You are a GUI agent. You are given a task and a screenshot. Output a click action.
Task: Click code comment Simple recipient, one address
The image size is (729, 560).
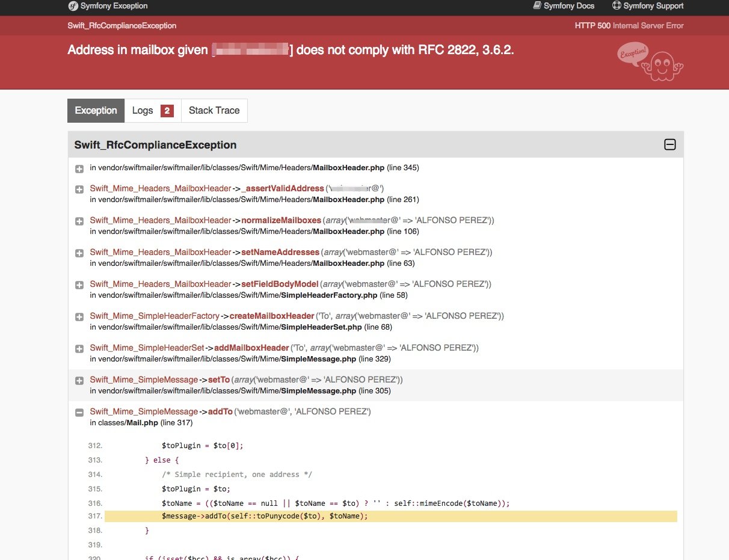point(236,475)
